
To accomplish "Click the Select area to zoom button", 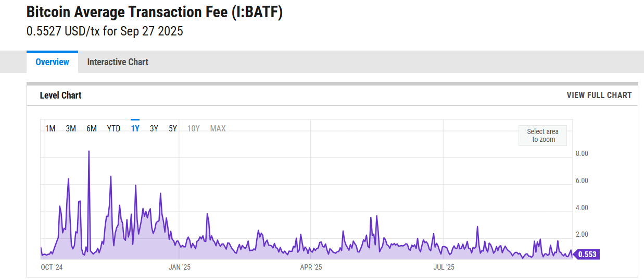I will 542,136.
